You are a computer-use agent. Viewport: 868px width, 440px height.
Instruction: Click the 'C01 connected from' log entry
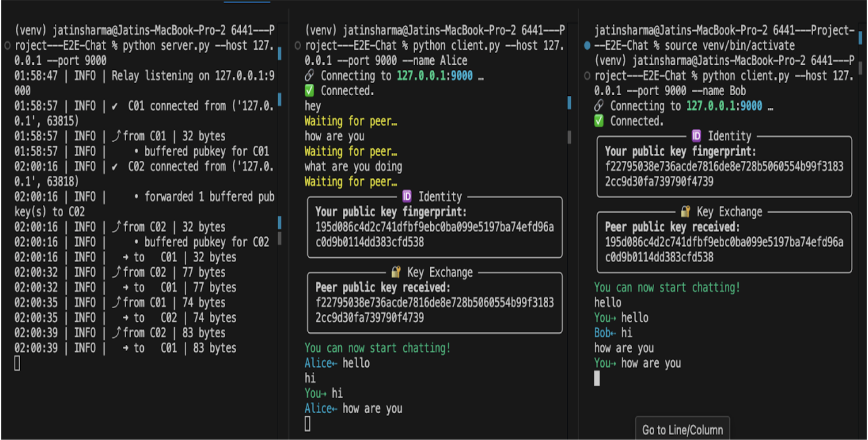144,113
